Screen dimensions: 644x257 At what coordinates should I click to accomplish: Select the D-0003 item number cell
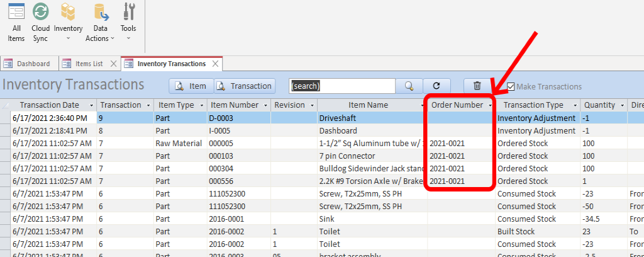[x=238, y=118]
